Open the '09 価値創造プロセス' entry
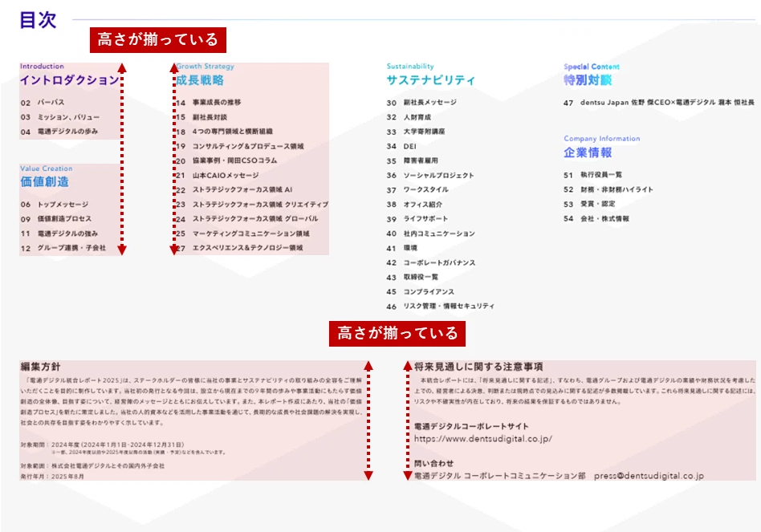Image resolution: width=761 pixels, height=532 pixels. click(x=56, y=219)
